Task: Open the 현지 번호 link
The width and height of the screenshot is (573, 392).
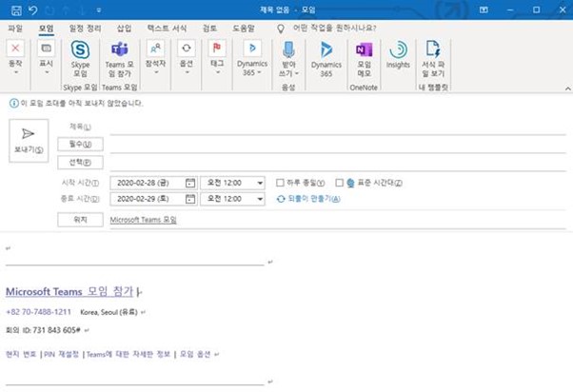Action: coord(21,354)
